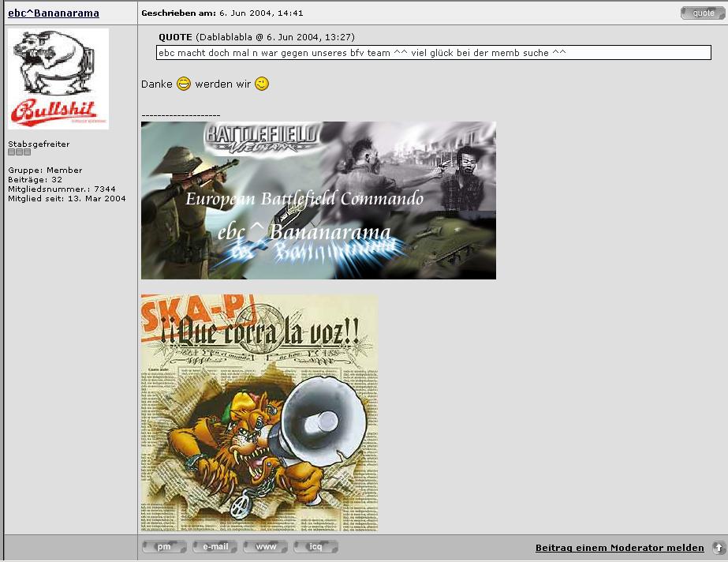
Task: Click the winking smiley after werden wir
Action: coord(262,84)
